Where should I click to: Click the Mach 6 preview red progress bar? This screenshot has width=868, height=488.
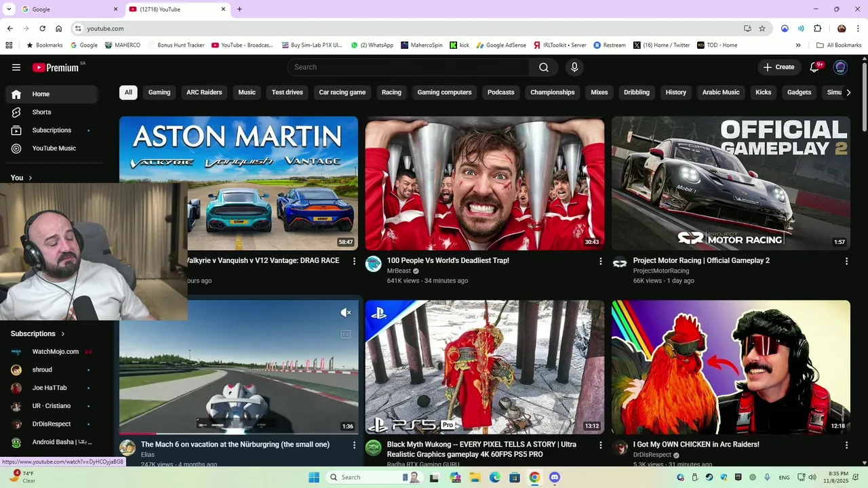pos(138,434)
